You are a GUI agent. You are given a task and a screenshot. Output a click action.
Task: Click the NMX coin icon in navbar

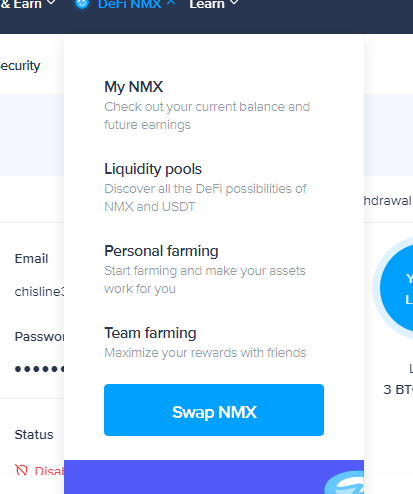click(82, 4)
